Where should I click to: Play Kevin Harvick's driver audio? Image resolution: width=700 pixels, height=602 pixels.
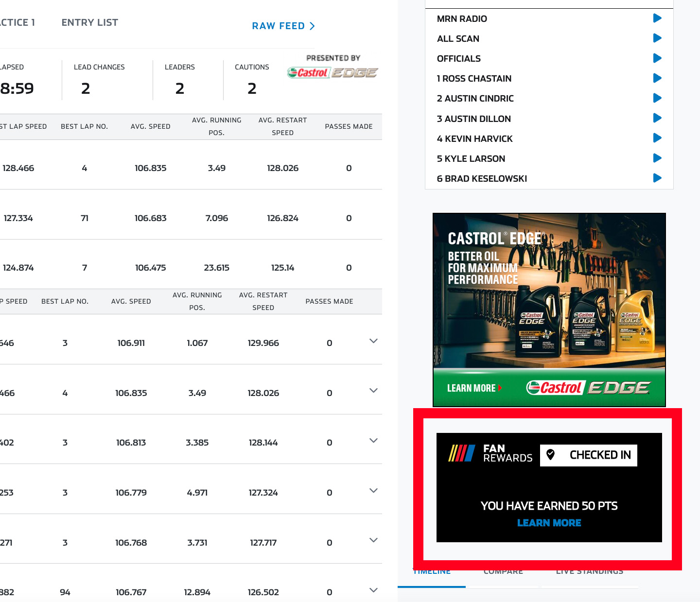tap(657, 138)
